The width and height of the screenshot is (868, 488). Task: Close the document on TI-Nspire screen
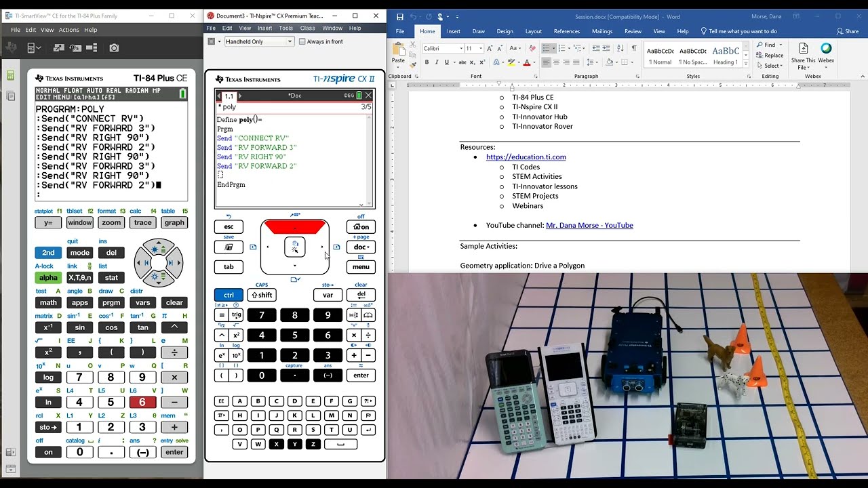368,96
